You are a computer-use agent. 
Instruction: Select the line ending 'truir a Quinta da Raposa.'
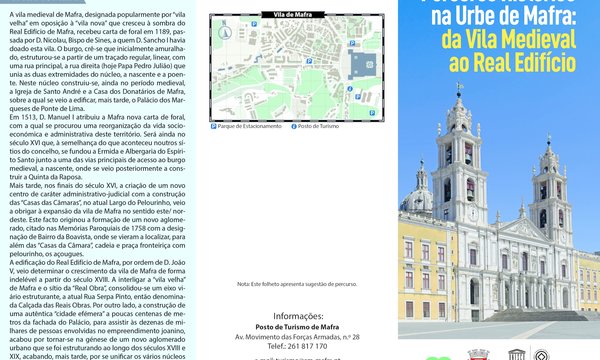click(x=46, y=177)
